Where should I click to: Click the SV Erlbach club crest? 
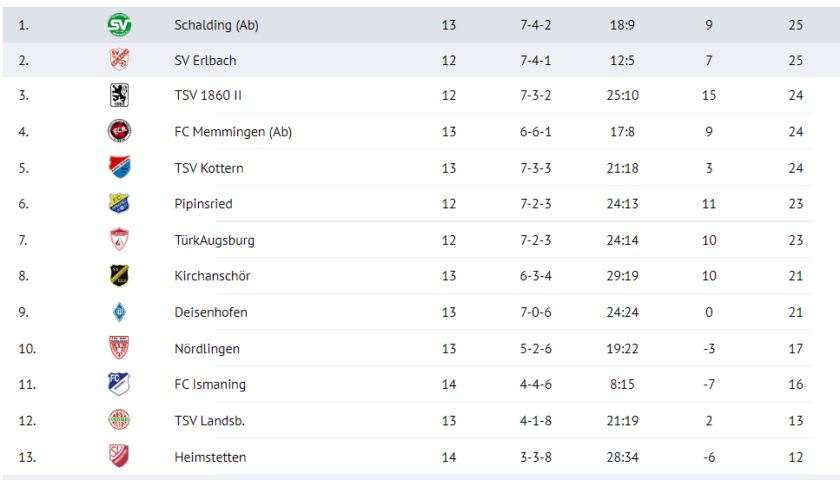click(x=119, y=60)
